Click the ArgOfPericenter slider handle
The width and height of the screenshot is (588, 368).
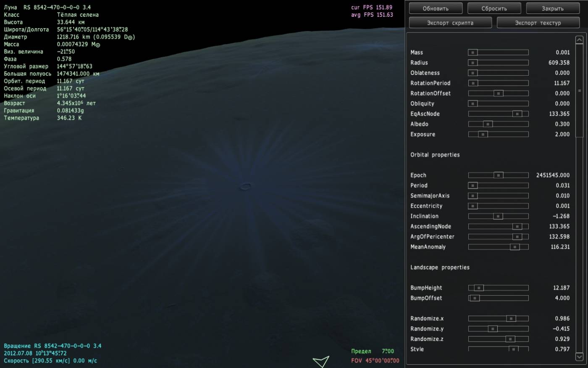[517, 237]
